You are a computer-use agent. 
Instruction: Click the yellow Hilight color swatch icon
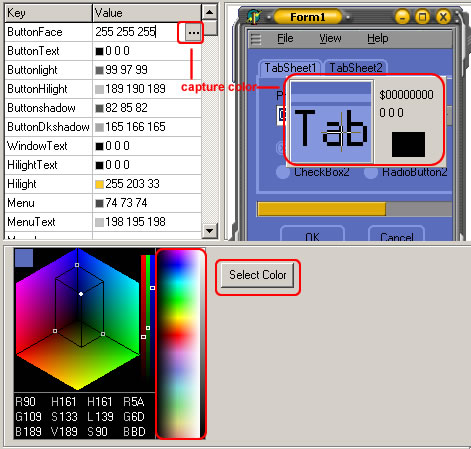(x=99, y=184)
